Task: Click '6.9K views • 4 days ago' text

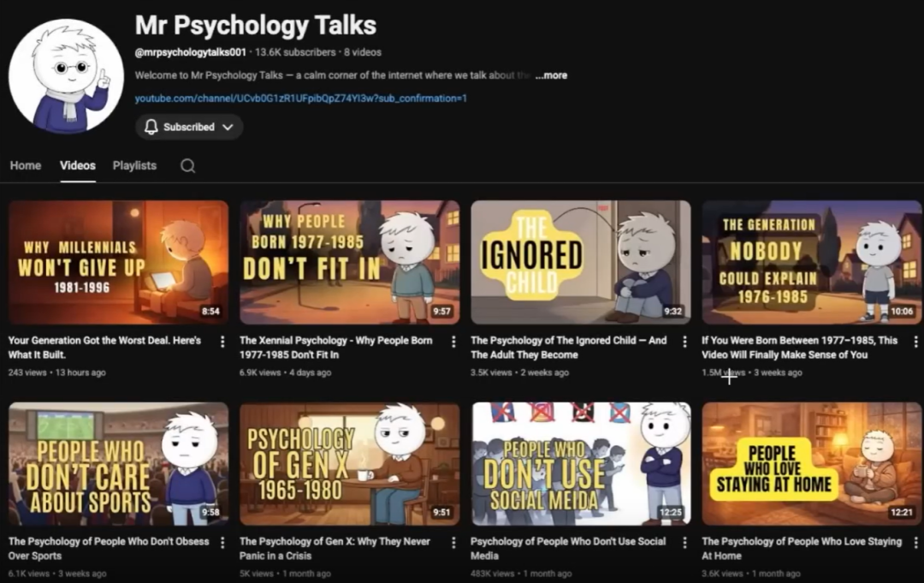Action: click(285, 372)
